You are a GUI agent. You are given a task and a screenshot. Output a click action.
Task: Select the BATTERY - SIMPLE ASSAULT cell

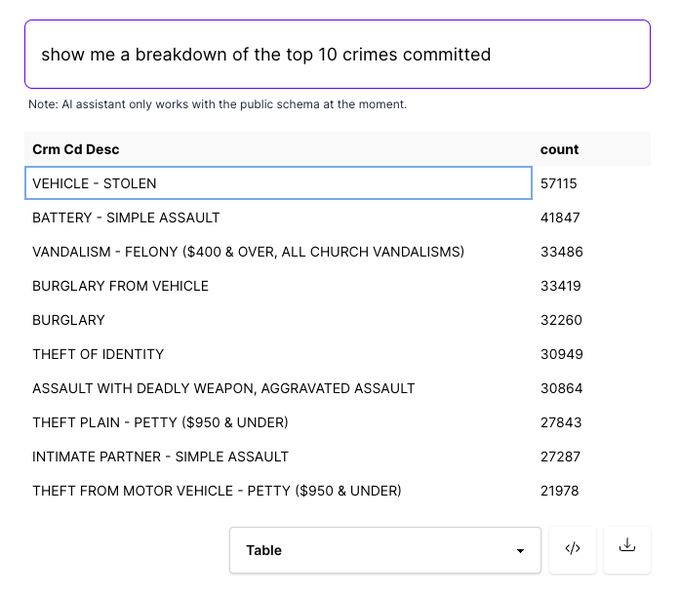click(x=126, y=218)
